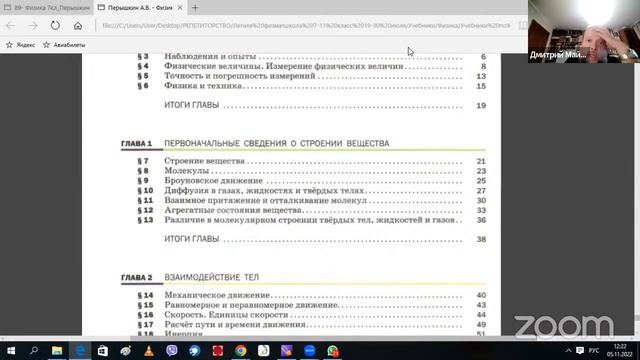This screenshot has height=360, width=640.
Task: Click ПЕРВОНАЧАЛЬНЫЕ СВЕДЕНИЯ О СТРОЕНИИ ВЕЩЕСТВА title
Action: [277, 144]
